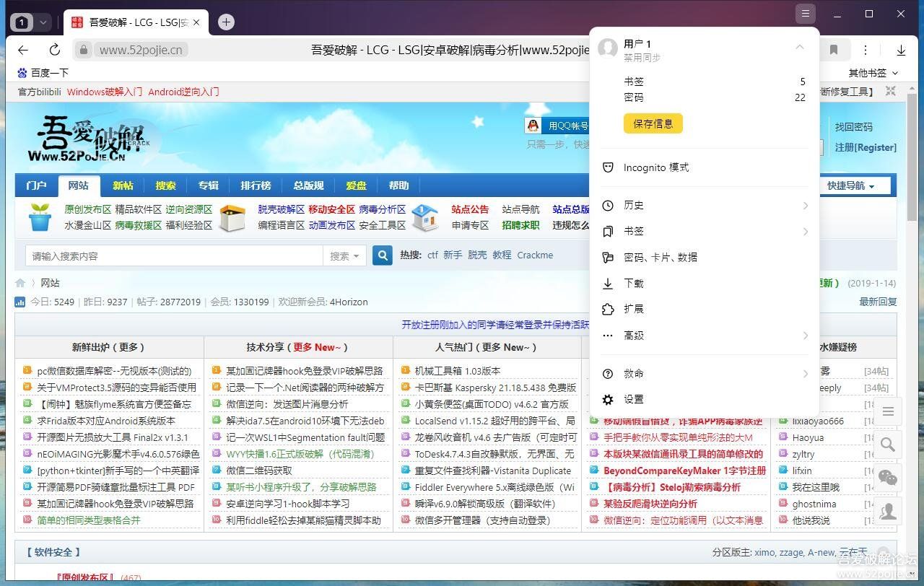This screenshot has width=924, height=586.
Task: Bookmark the page using the flag icon
Action: pyautogui.click(x=834, y=49)
